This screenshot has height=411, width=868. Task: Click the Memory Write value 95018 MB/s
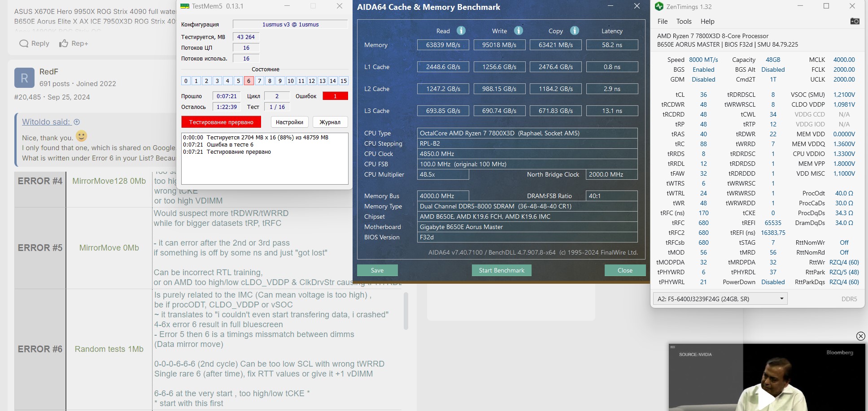point(499,45)
